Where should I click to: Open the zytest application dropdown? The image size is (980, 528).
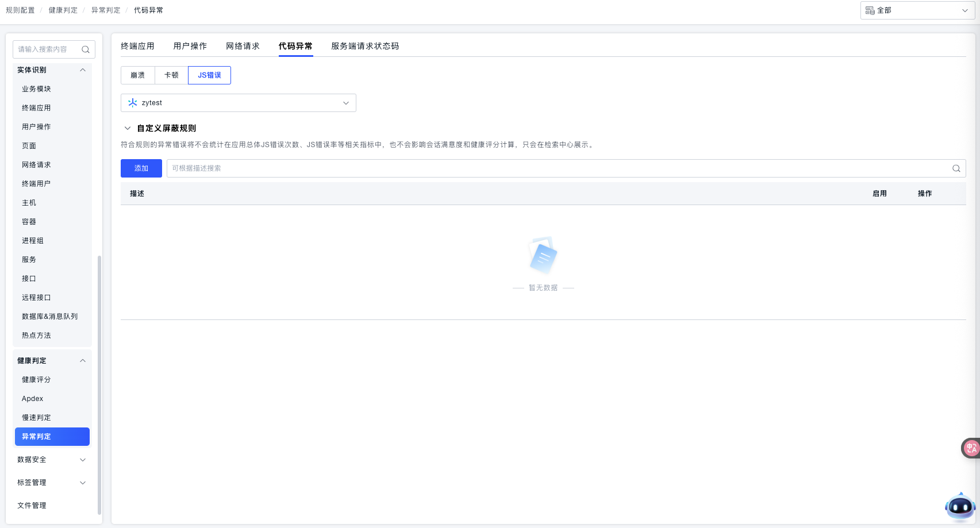click(x=238, y=103)
